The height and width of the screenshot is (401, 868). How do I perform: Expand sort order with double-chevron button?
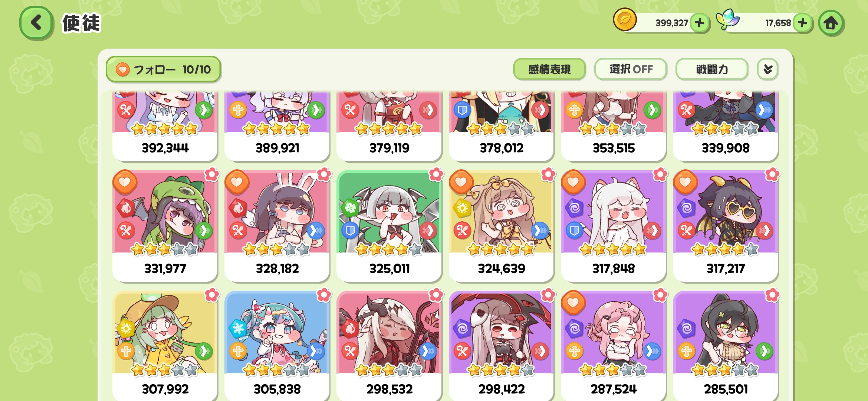pyautogui.click(x=767, y=69)
